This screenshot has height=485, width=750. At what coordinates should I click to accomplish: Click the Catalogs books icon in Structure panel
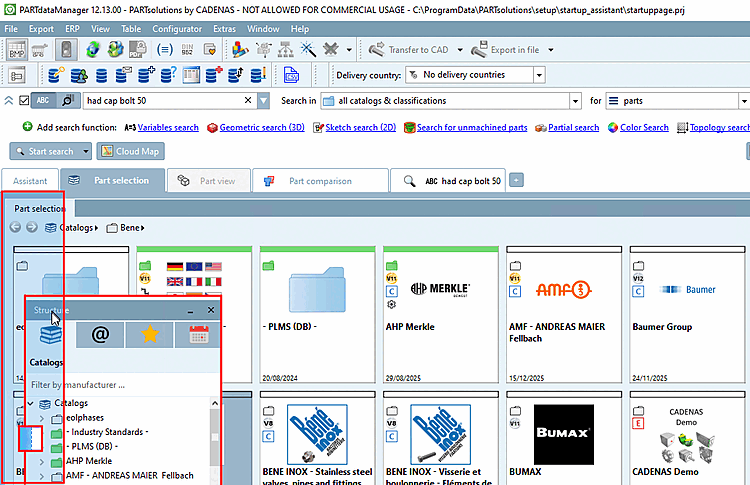pyautogui.click(x=50, y=334)
